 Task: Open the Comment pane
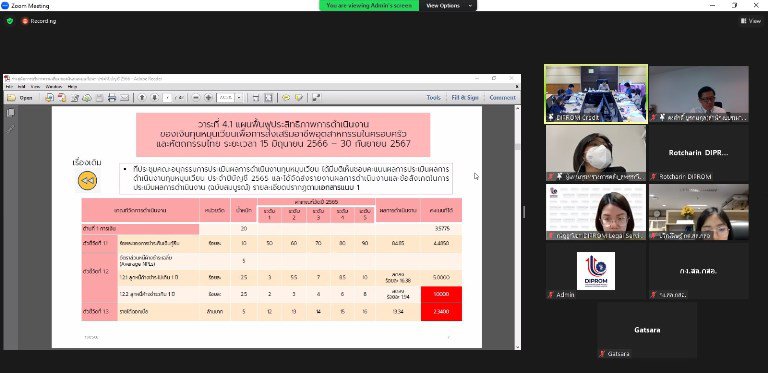coord(502,98)
